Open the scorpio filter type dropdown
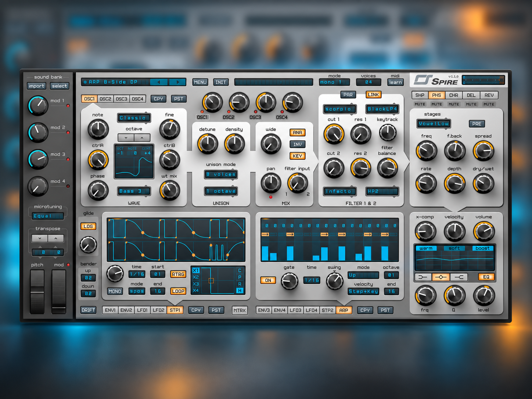Image resolution: width=532 pixels, height=399 pixels. tap(340, 109)
